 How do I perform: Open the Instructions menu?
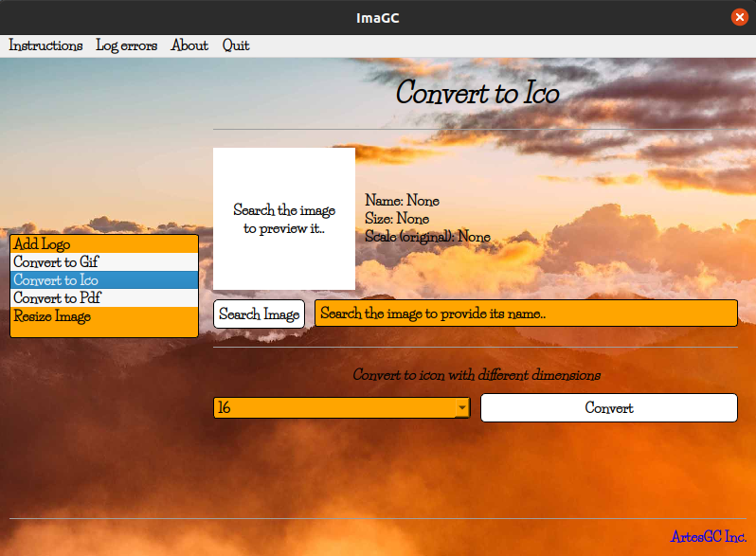pyautogui.click(x=45, y=45)
